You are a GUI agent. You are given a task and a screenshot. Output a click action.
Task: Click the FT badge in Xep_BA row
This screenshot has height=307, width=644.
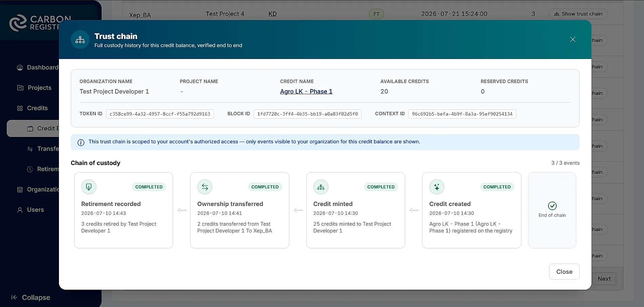pyautogui.click(x=376, y=14)
